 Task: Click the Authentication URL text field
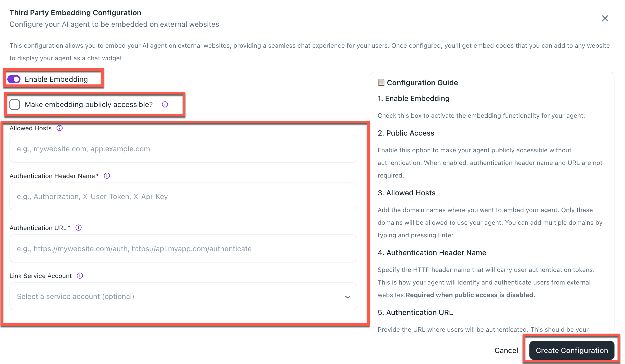(x=183, y=249)
